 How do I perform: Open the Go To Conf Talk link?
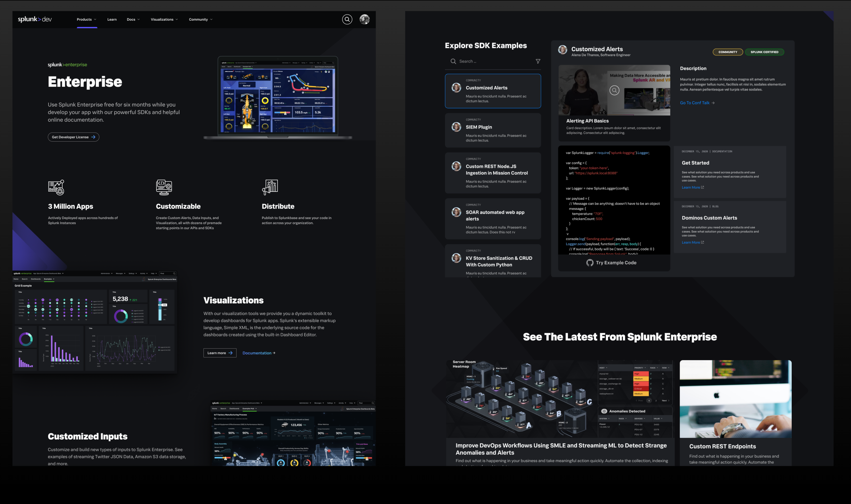(x=697, y=103)
